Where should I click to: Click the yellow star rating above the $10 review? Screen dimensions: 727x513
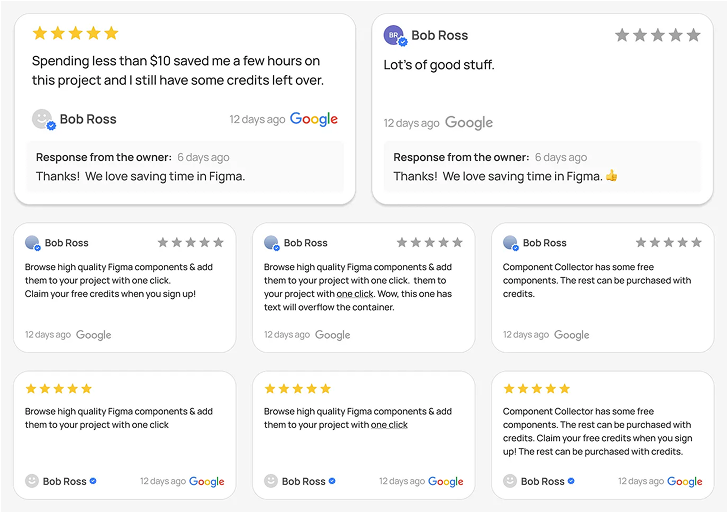[x=75, y=33]
